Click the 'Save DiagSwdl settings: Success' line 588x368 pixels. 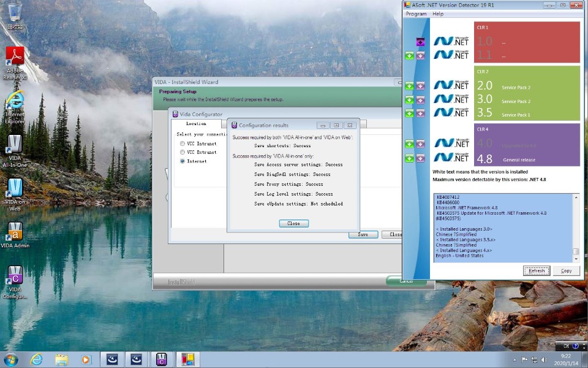(x=292, y=174)
